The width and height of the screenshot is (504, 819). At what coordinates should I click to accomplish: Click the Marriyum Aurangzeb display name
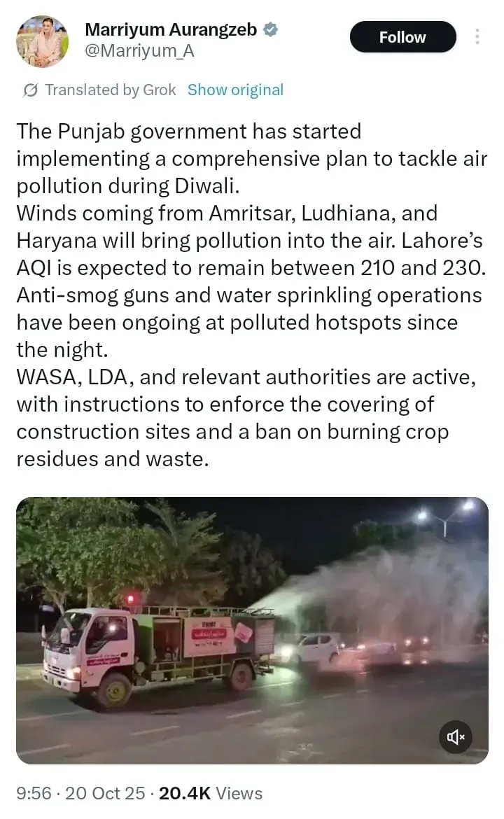(171, 30)
